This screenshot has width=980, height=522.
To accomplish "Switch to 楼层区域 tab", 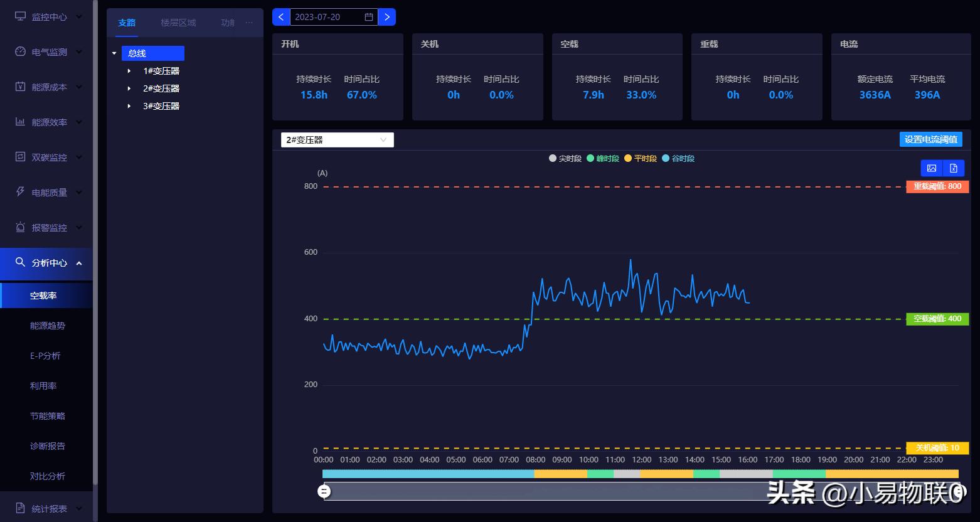I will 178,23.
